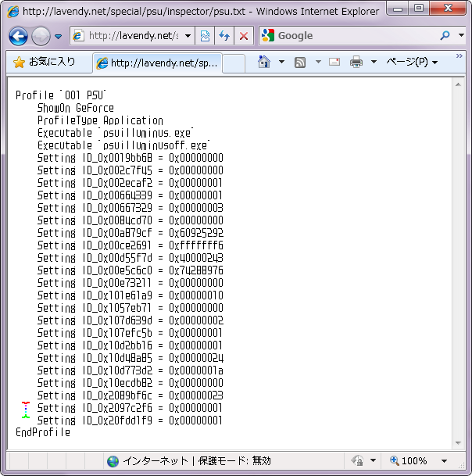472x476 pixels.
Task: Minimize the Internet Explorer window
Action: click(x=398, y=9)
